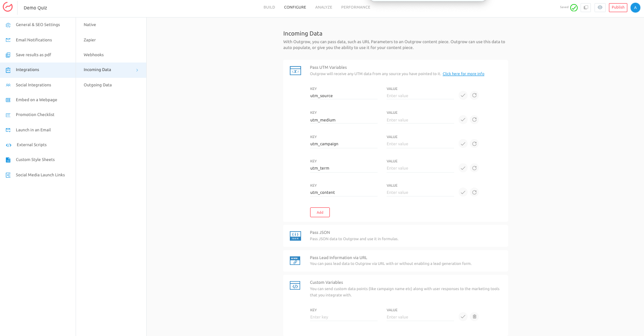
Task: Preview the quiz with the eye icon
Action: pyautogui.click(x=600, y=8)
